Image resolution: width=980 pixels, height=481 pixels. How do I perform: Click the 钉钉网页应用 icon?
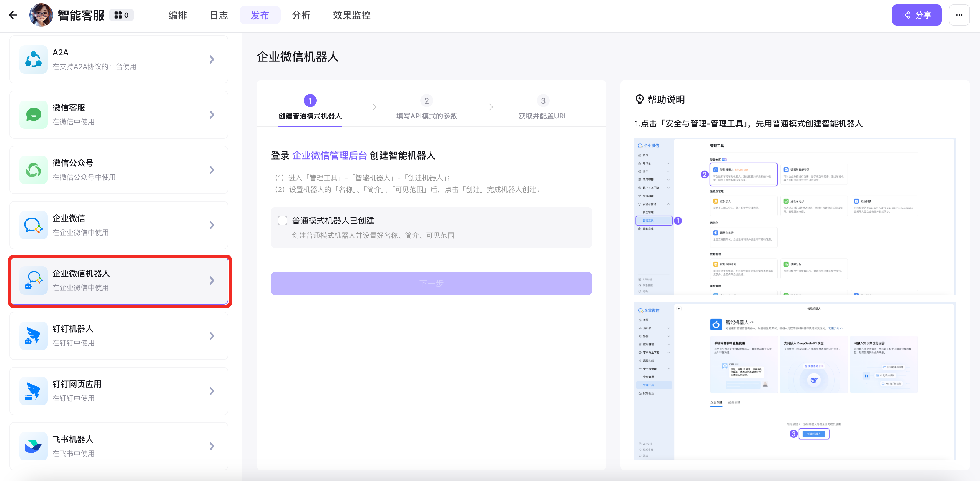pos(34,391)
